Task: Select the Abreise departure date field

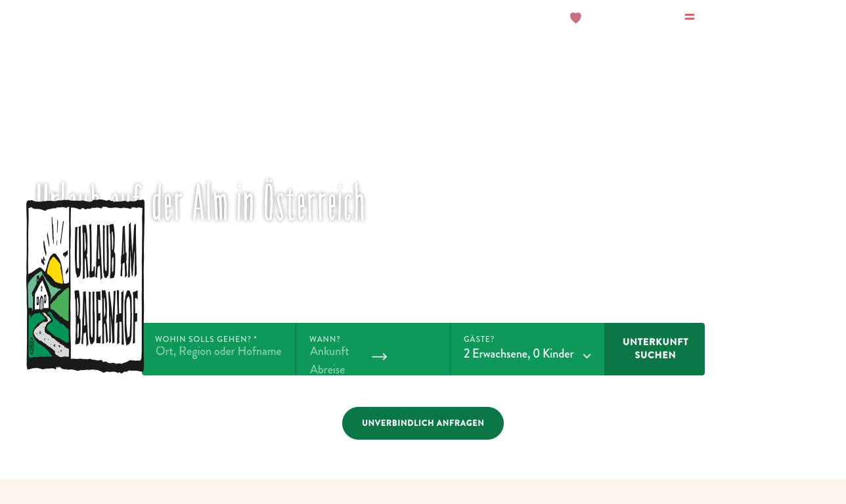Action: click(327, 369)
